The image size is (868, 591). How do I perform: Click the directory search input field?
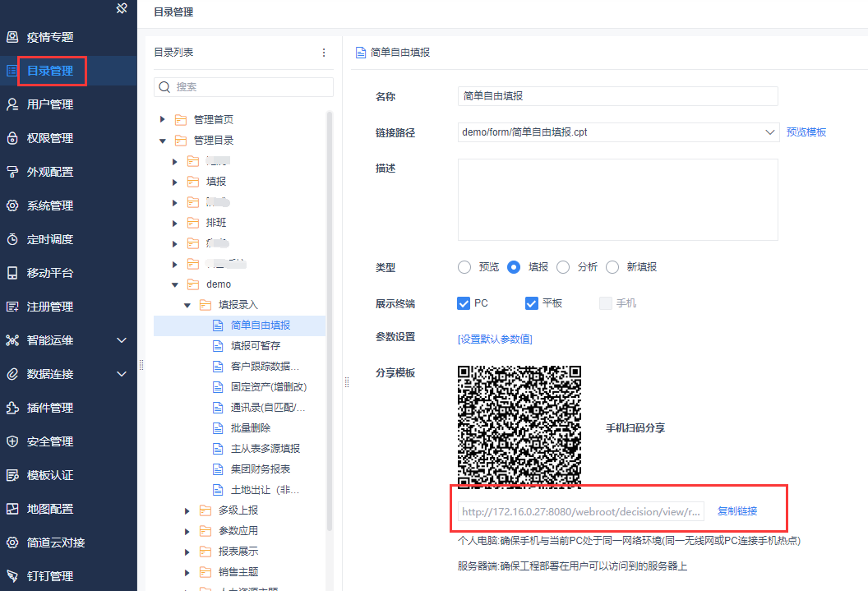click(243, 87)
